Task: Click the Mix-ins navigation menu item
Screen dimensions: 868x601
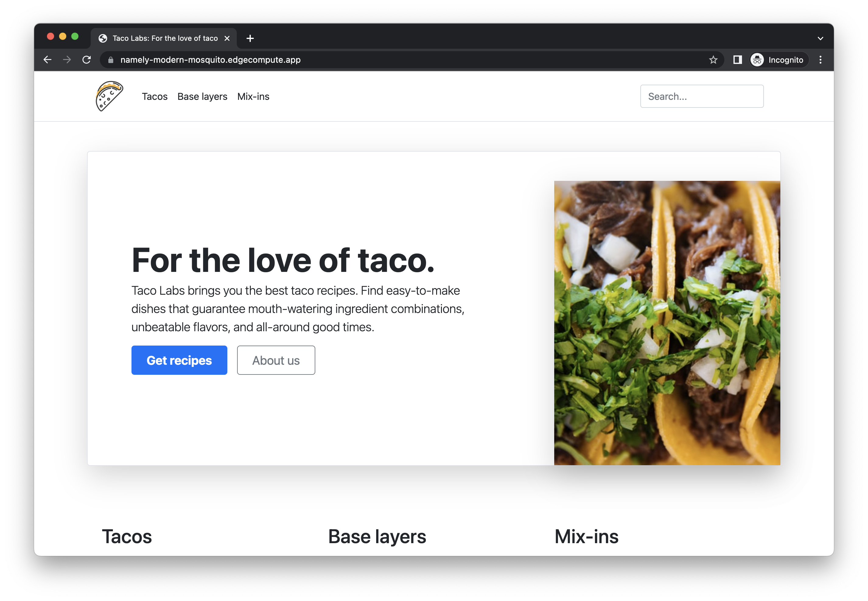Action: [254, 96]
